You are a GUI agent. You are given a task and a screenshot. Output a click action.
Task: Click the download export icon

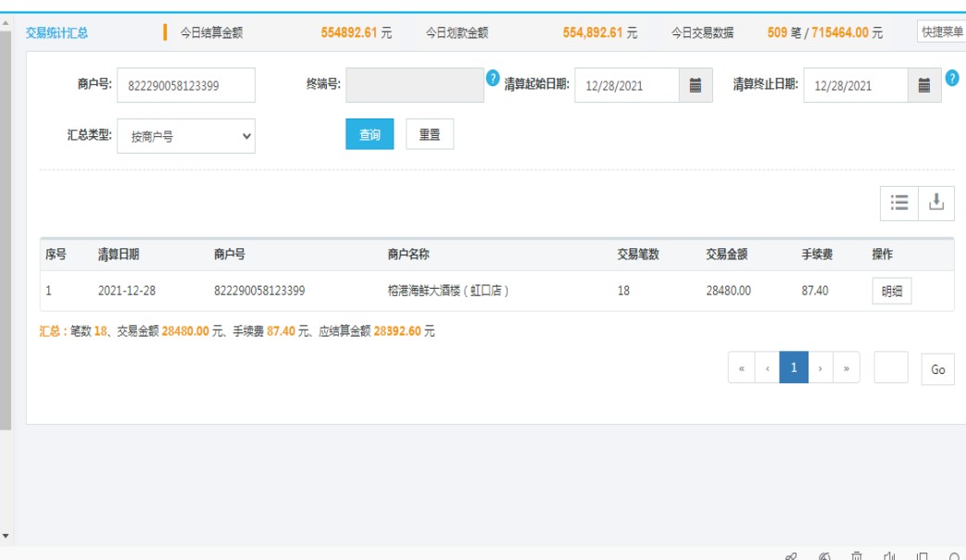click(x=936, y=204)
